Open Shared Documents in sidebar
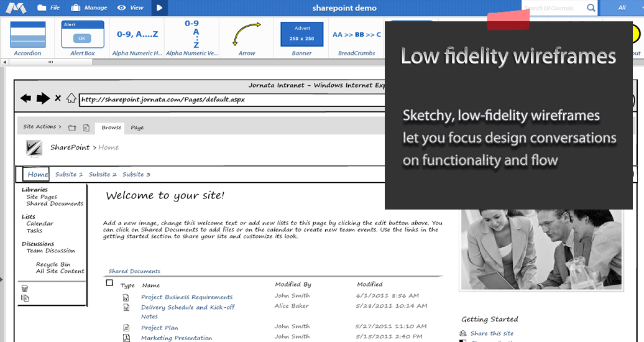The height and width of the screenshot is (342, 644). click(55, 203)
